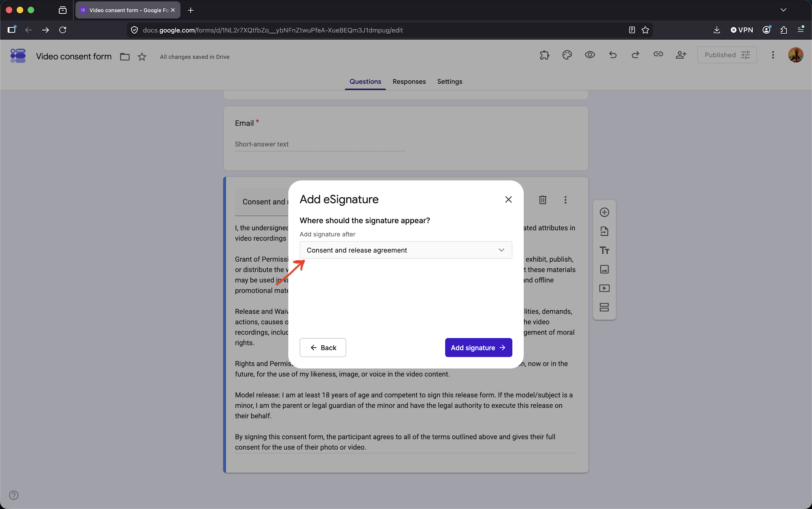Click the Video consent form title
The width and height of the screenshot is (812, 509).
coord(74,56)
